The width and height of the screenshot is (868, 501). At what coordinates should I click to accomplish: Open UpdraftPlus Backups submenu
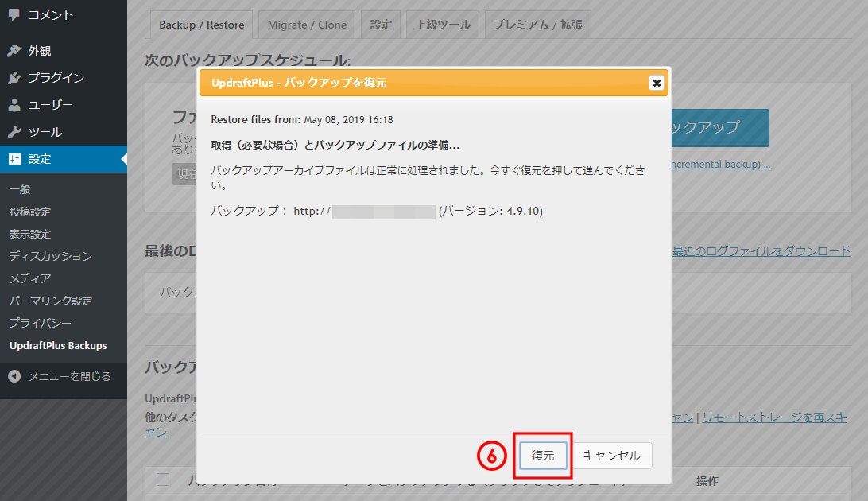click(58, 345)
